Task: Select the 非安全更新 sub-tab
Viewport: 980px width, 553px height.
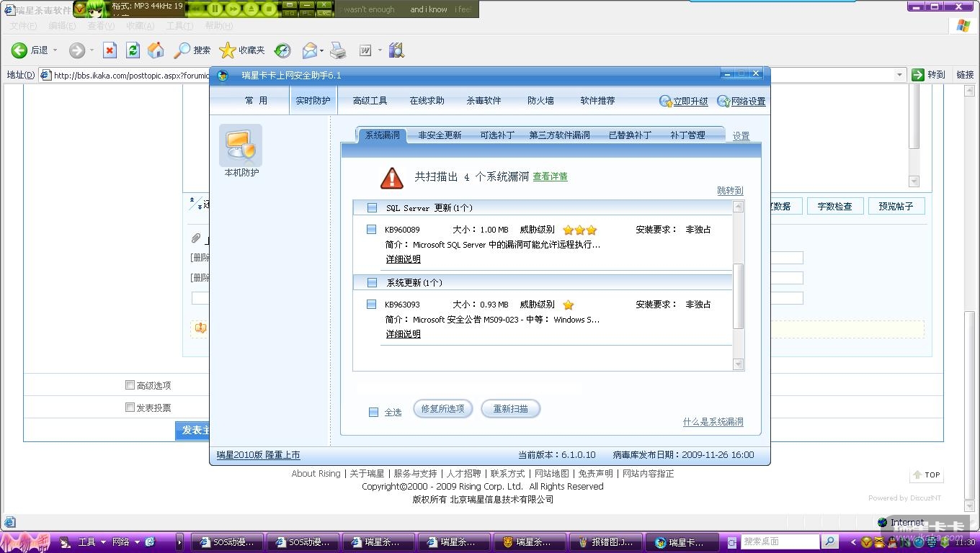Action: [440, 135]
